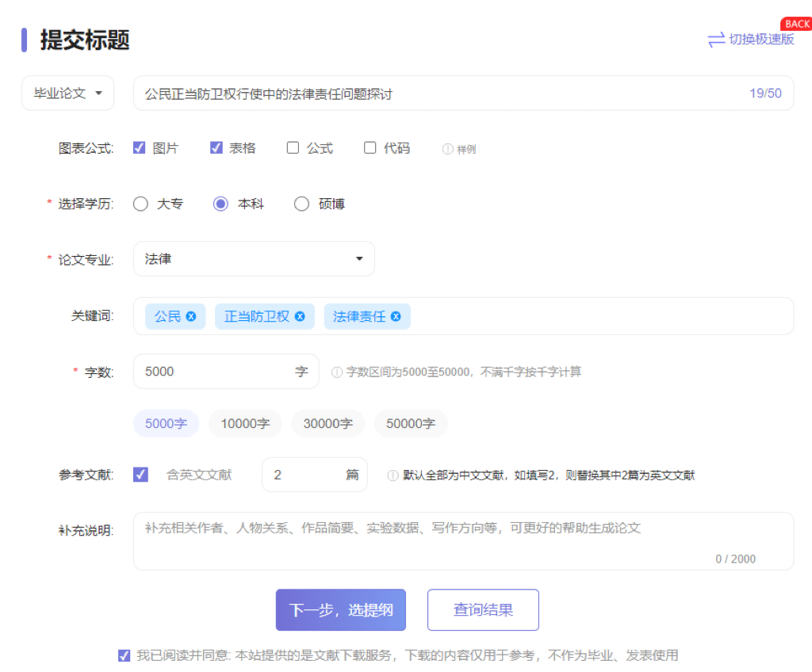Viewport: 812px width, 672px height.
Task: Click the paper title input field
Action: tap(463, 94)
